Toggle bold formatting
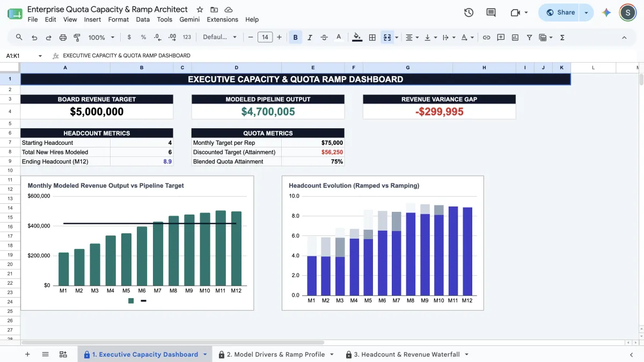The image size is (644, 362). [295, 38]
